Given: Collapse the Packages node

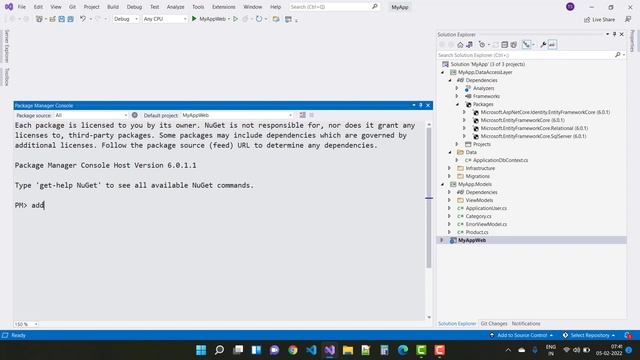Looking at the screenshot, I should pos(458,104).
